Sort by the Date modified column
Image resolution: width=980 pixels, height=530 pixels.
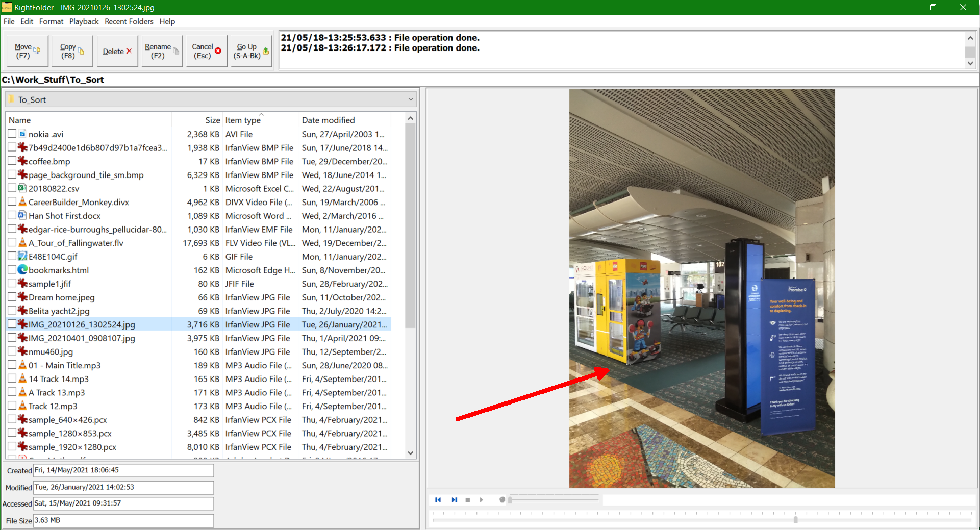[x=345, y=120]
